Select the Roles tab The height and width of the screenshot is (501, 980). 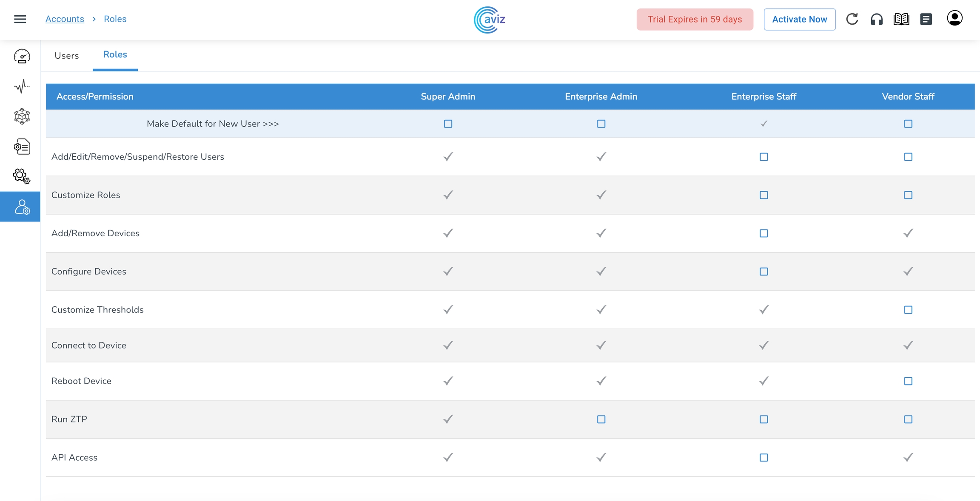(115, 55)
